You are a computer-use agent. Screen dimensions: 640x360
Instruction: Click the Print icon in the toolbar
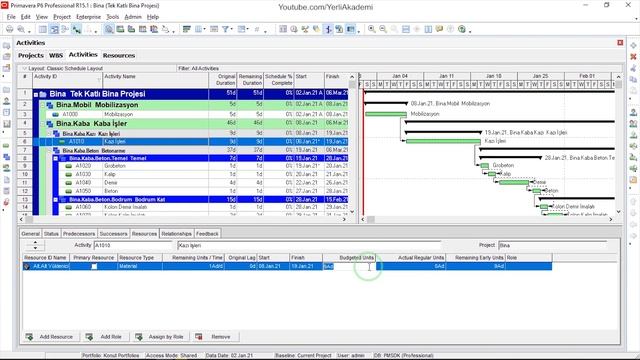(9, 29)
